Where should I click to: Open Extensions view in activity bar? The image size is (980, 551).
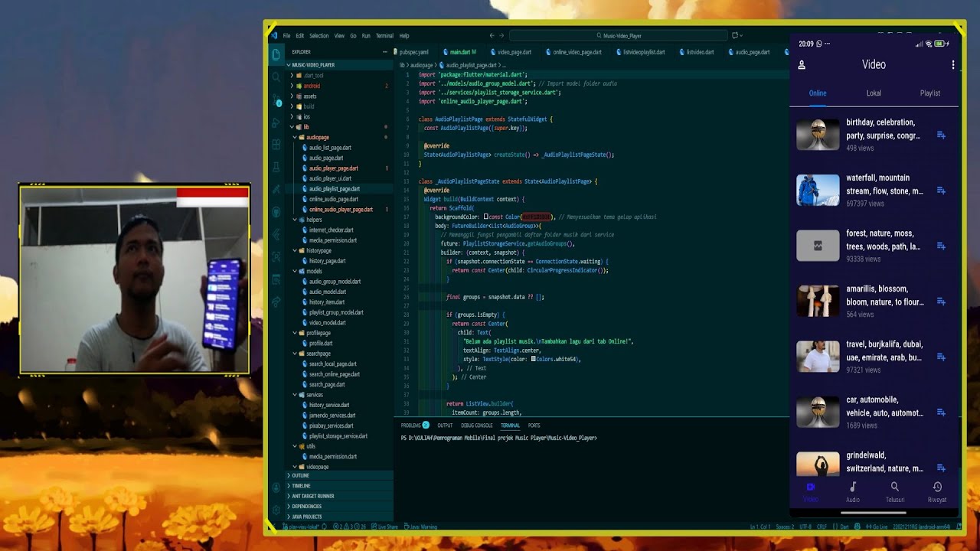coord(276,145)
